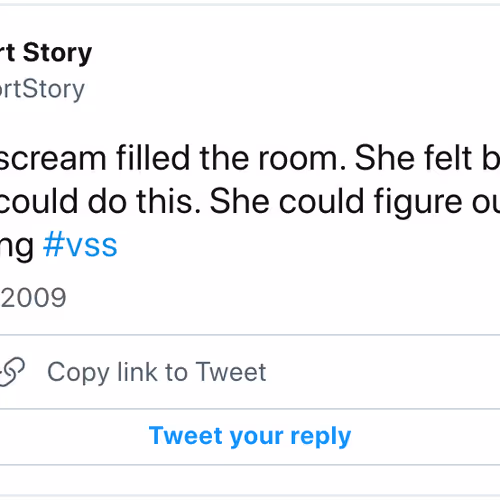Click the blank area below reply link
Screen dimensions: 500x500
tap(250, 480)
